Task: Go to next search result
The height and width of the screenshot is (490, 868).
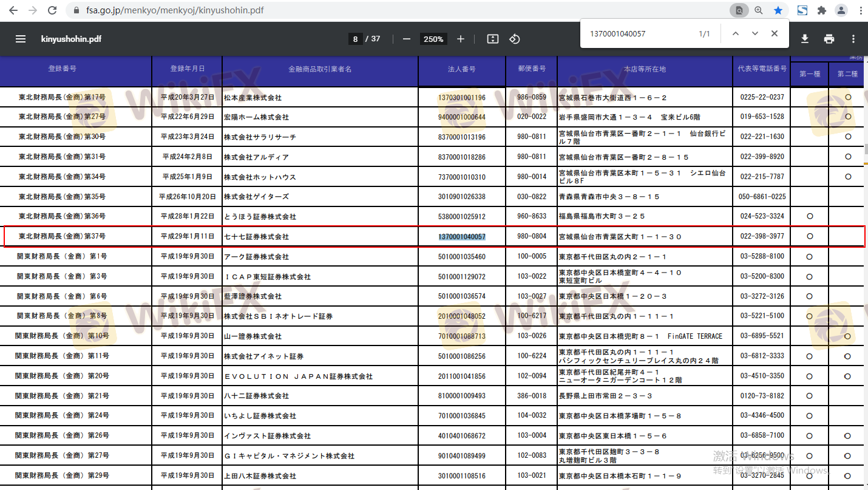Action: (754, 34)
